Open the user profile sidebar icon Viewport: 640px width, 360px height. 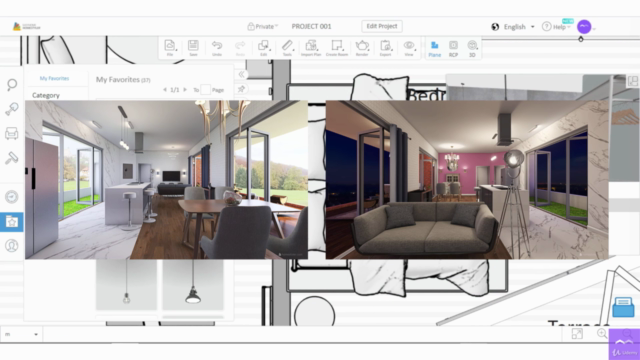pyautogui.click(x=11, y=245)
